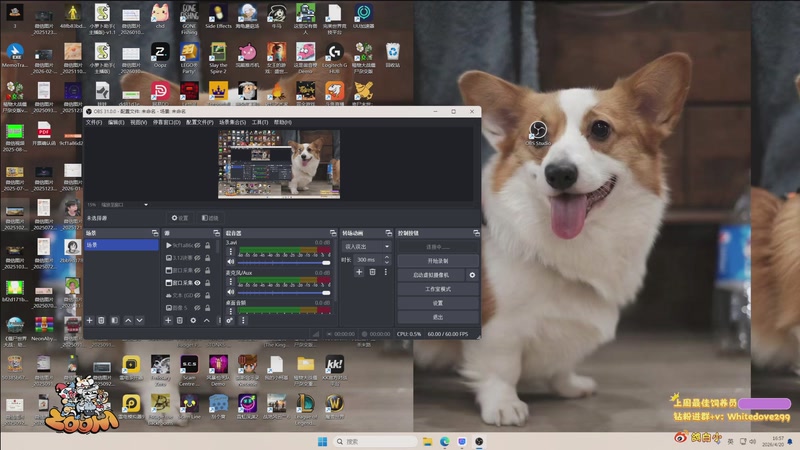This screenshot has height=450, width=800.
Task: Click the 开始录制 start recording button
Action: [x=438, y=260]
